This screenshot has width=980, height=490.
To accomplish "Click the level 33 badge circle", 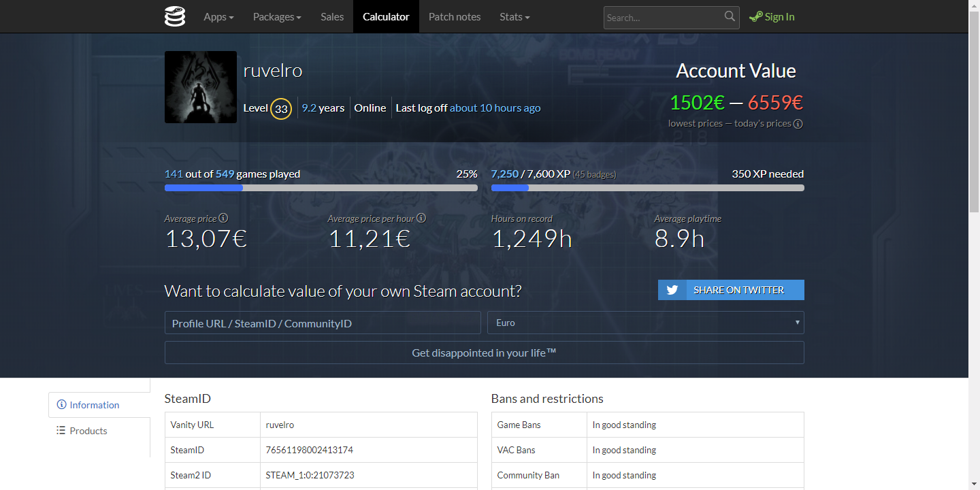I will coord(281,108).
